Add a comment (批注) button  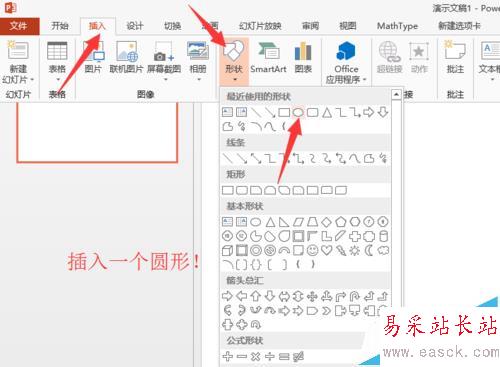(x=455, y=57)
